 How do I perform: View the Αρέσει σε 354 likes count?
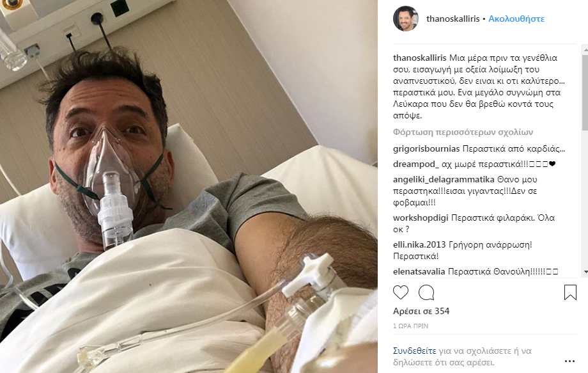[x=421, y=311]
